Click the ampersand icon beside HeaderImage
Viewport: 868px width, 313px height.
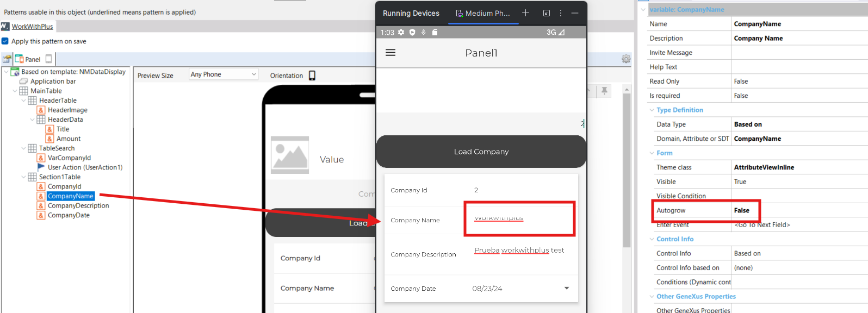[41, 110]
